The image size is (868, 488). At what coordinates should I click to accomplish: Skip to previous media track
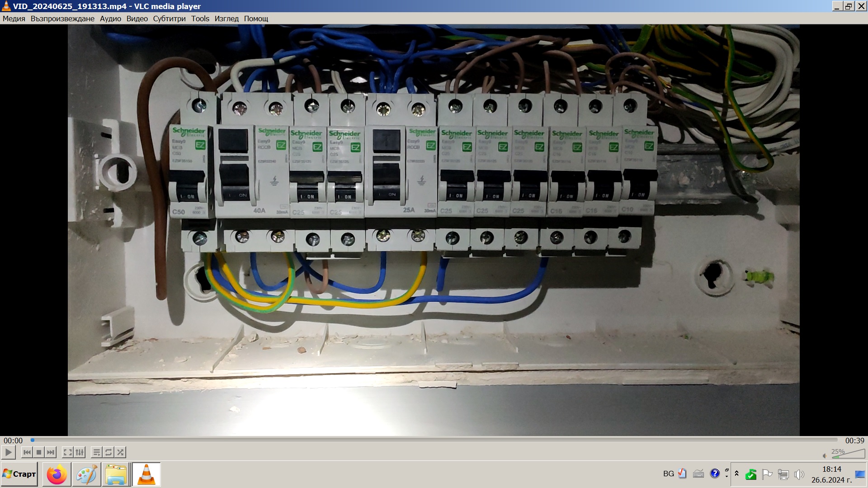click(x=27, y=452)
